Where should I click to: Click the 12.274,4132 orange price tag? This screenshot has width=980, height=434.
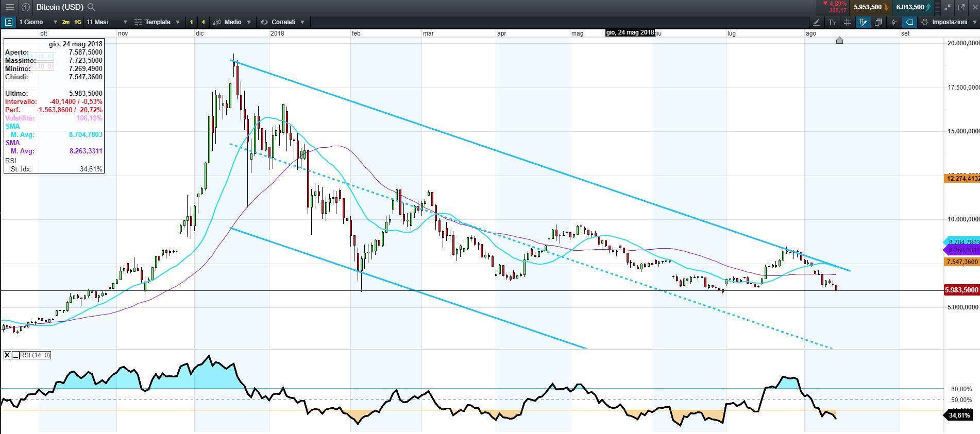coord(961,179)
